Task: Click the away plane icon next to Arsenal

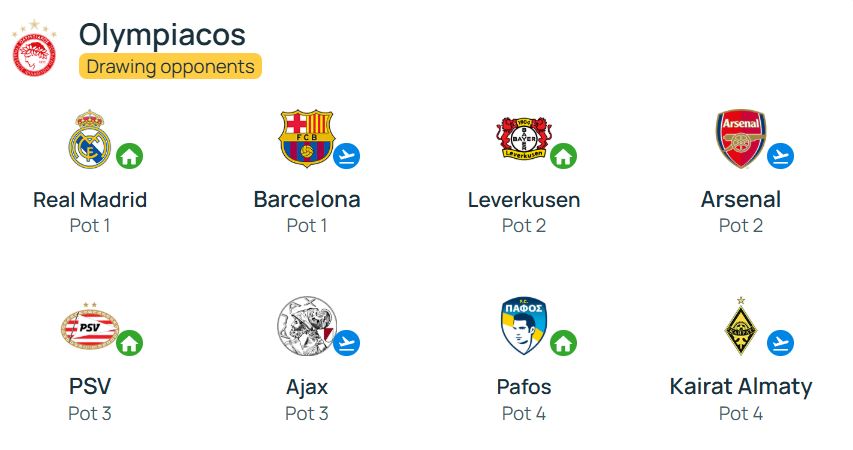Action: click(781, 156)
